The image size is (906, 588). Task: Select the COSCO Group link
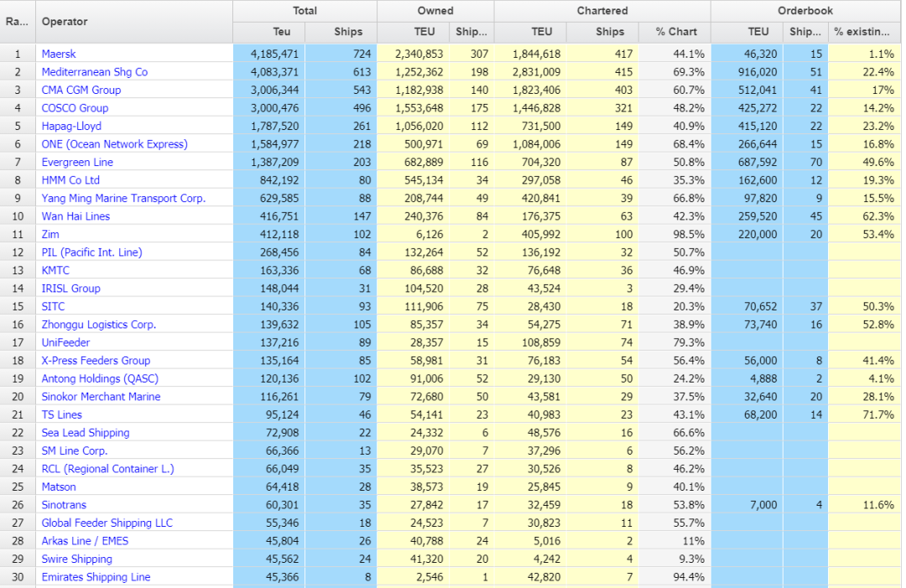75,108
